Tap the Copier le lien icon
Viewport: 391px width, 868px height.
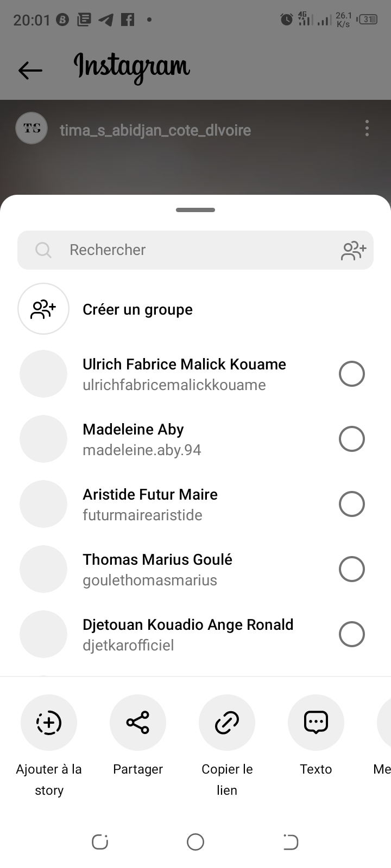click(x=227, y=723)
